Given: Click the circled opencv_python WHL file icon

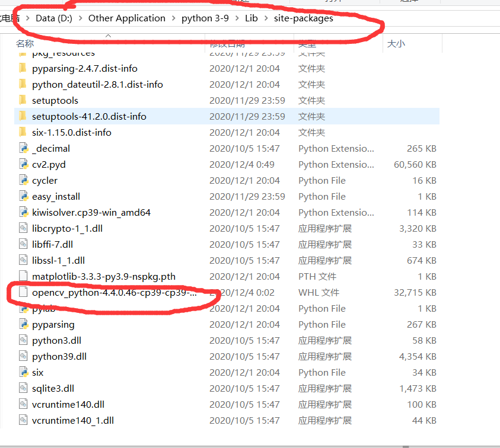Looking at the screenshot, I should coord(24,292).
